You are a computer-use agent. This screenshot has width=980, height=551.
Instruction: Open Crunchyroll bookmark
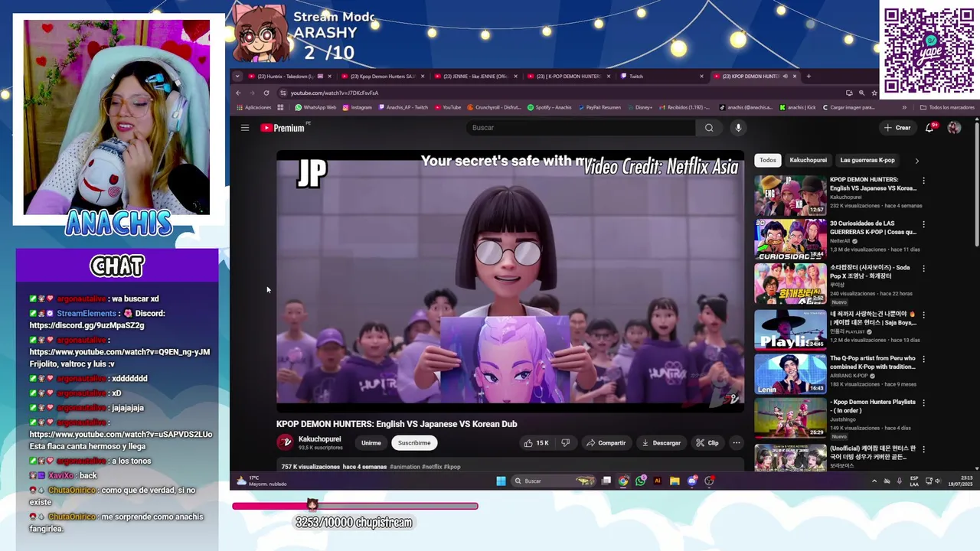[x=494, y=107]
